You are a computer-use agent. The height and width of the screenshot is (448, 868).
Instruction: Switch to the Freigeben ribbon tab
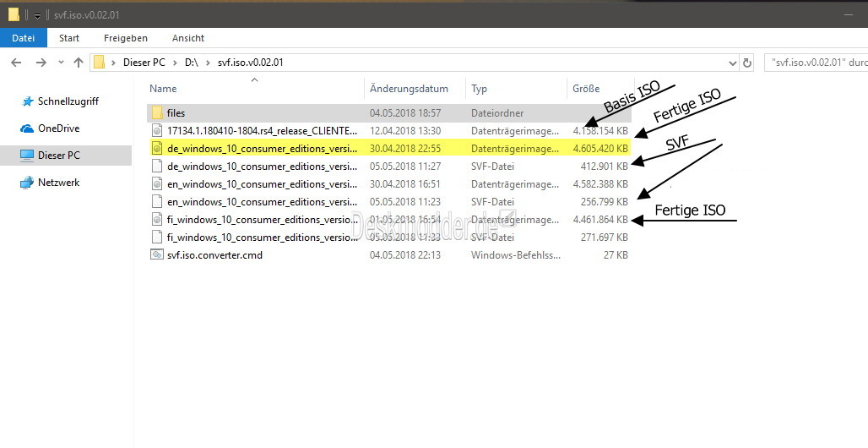tap(126, 38)
